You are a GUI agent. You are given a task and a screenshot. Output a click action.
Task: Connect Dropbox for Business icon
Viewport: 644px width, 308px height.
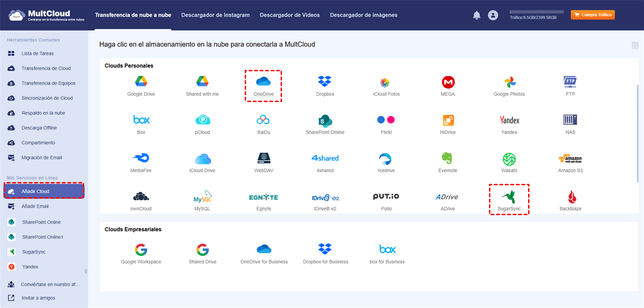pyautogui.click(x=325, y=249)
